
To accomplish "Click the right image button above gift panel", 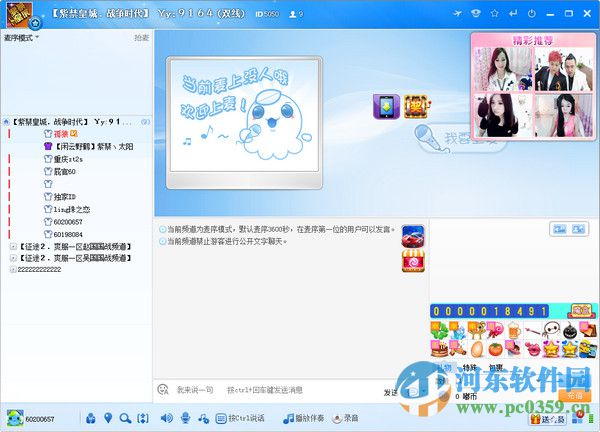I will [x=578, y=229].
